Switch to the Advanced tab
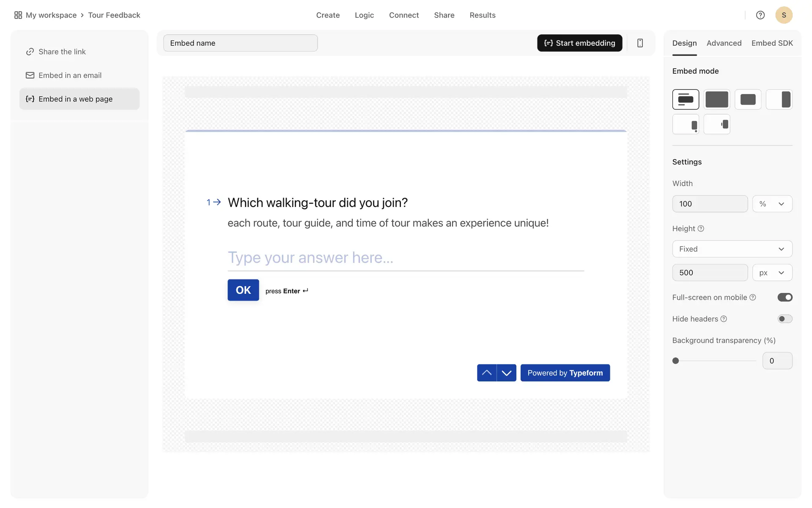The image size is (812, 508). click(x=724, y=43)
